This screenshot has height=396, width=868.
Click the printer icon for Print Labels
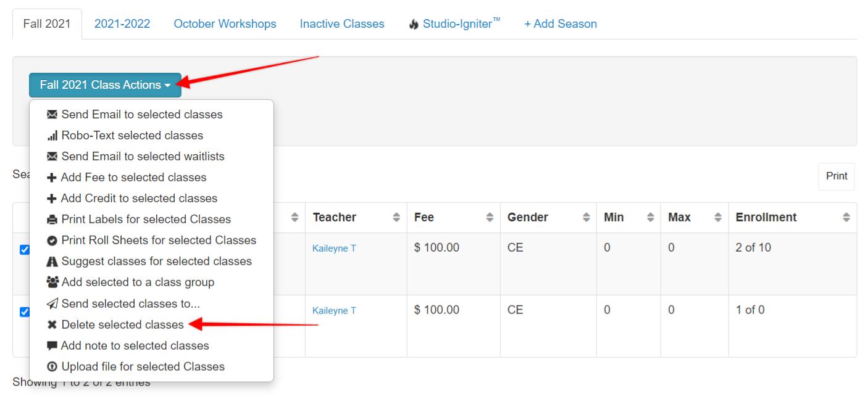(52, 220)
